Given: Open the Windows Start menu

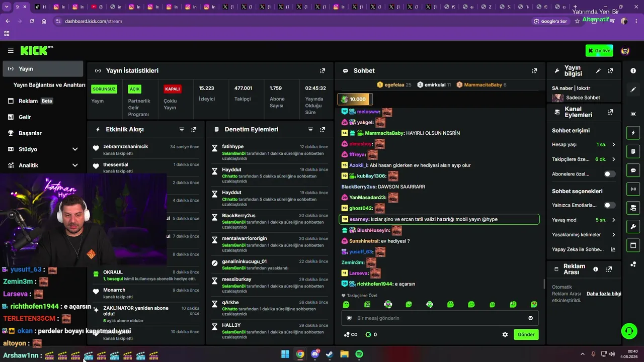Looking at the screenshot, I should point(285,354).
